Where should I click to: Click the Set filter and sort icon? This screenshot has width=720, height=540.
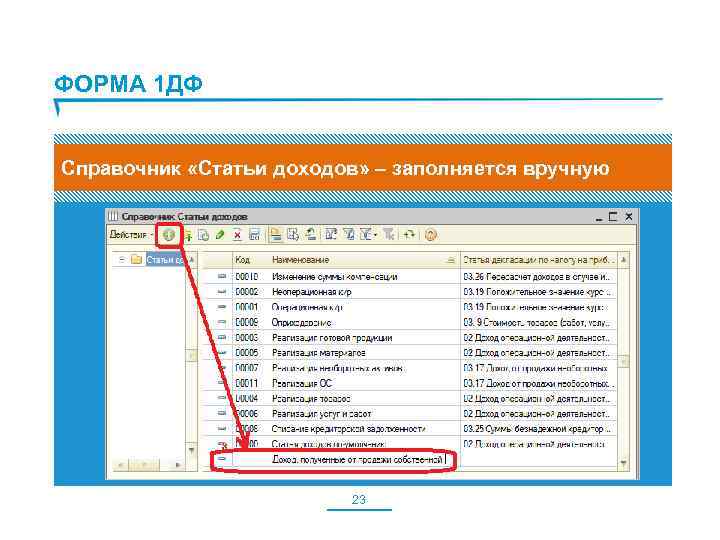(x=331, y=235)
